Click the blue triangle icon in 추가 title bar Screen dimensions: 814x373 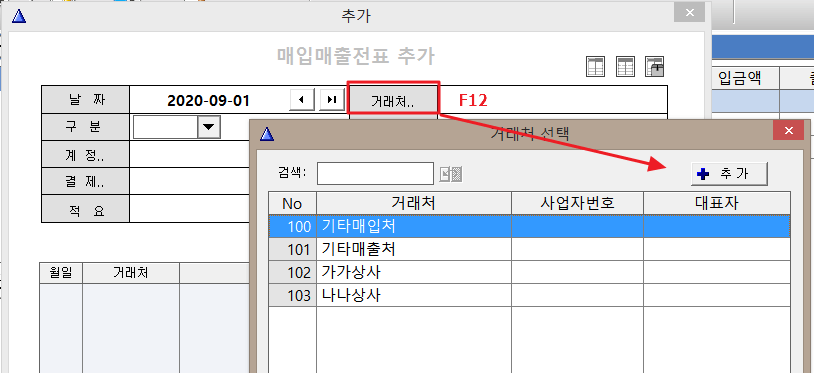(x=19, y=16)
